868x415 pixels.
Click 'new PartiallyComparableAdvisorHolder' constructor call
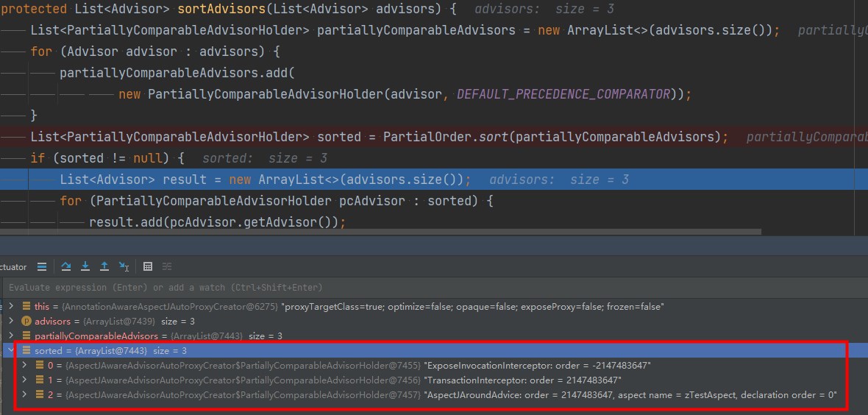pyautogui.click(x=251, y=94)
